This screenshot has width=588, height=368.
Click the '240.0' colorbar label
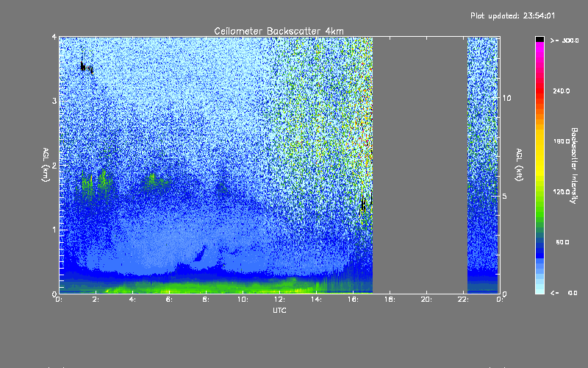point(562,91)
